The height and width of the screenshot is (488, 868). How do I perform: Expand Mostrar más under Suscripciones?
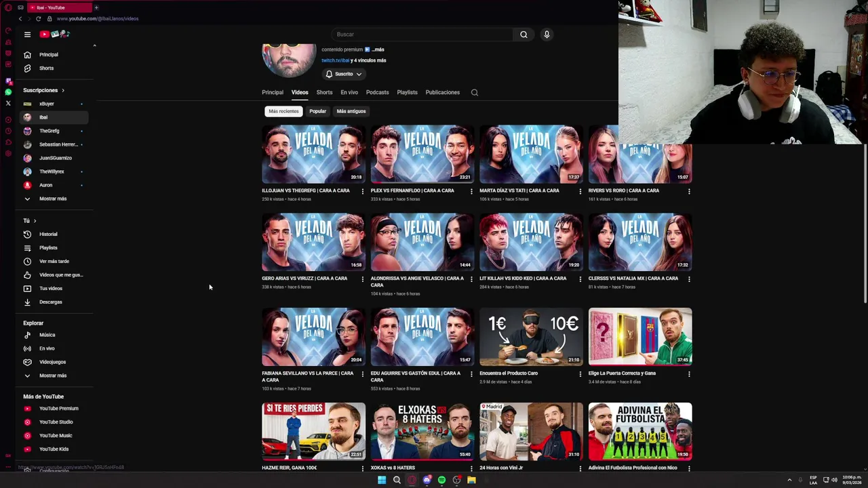56,199
